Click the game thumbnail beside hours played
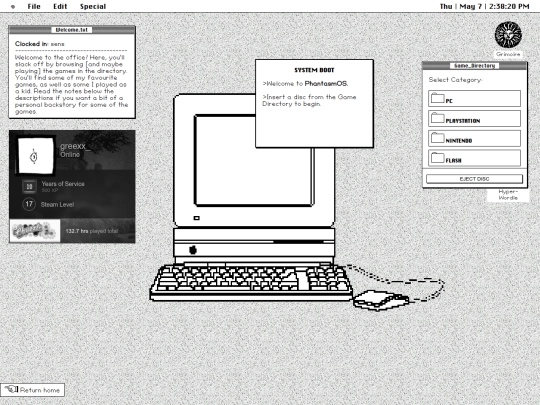This screenshot has height=405, width=540. (35, 231)
